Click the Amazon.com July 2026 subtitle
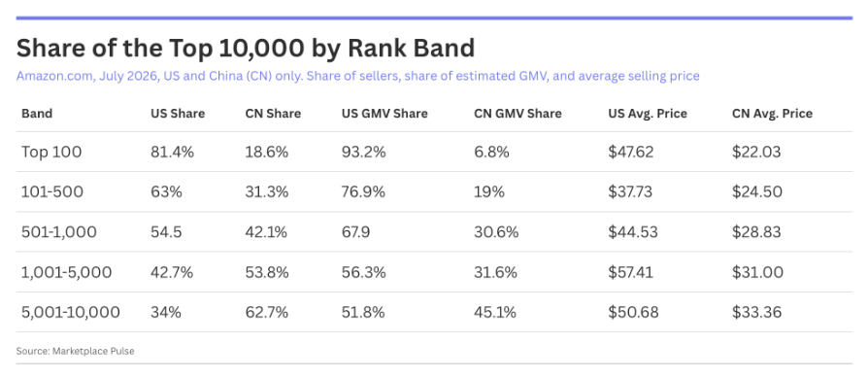 [x=357, y=76]
